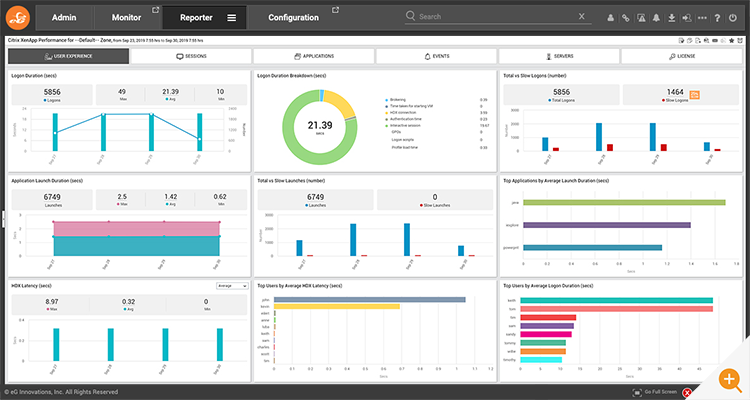Click the power logout icon

pyautogui.click(x=733, y=18)
